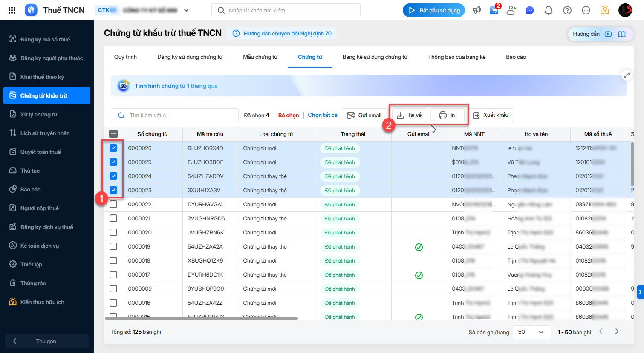The height and width of the screenshot is (353, 644).
Task: Open the shopping cart icon
Action: [494, 10]
